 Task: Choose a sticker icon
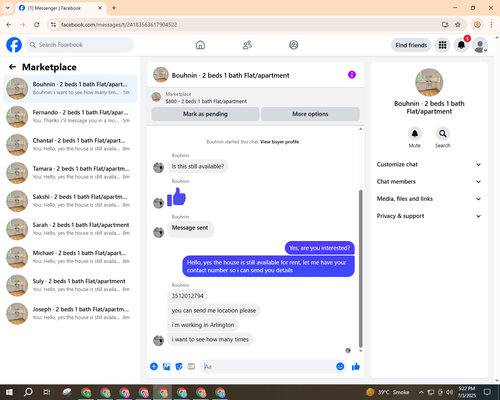tap(179, 367)
